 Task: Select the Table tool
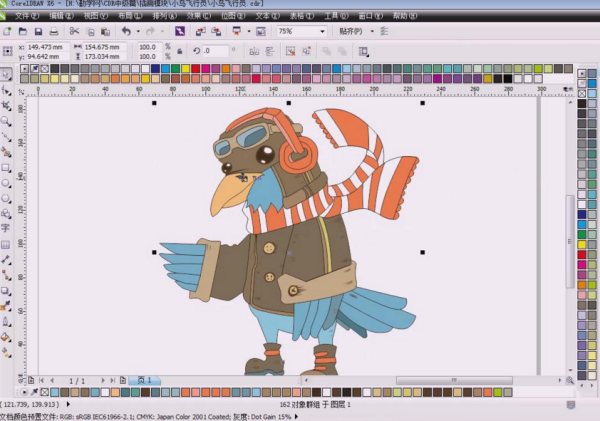coord(6,244)
